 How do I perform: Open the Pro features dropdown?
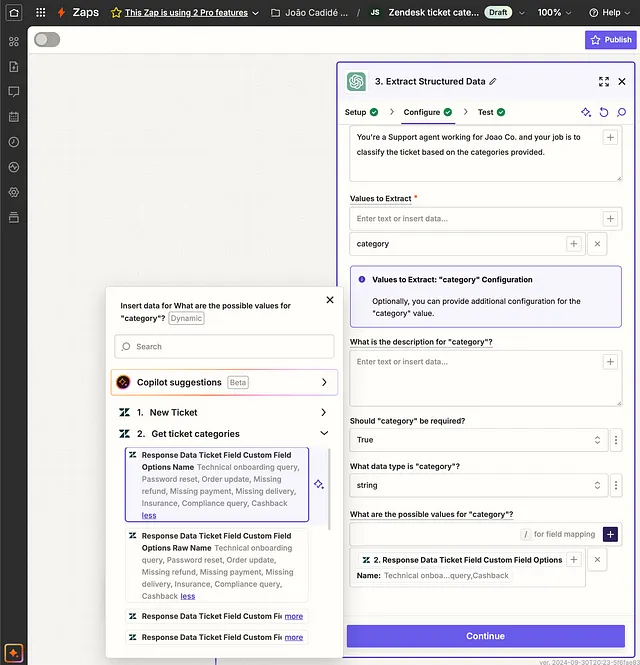click(x=256, y=13)
